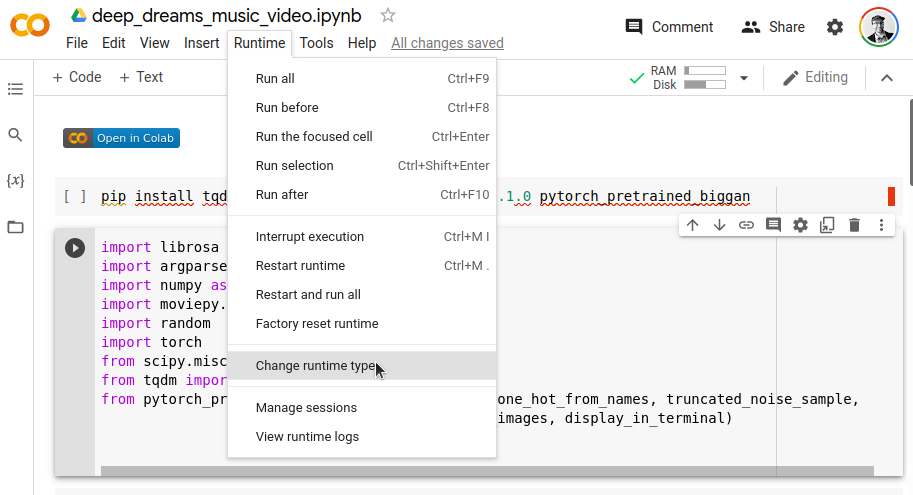Mirror cell in tab icon
This screenshot has width=913, height=495.
tap(827, 225)
